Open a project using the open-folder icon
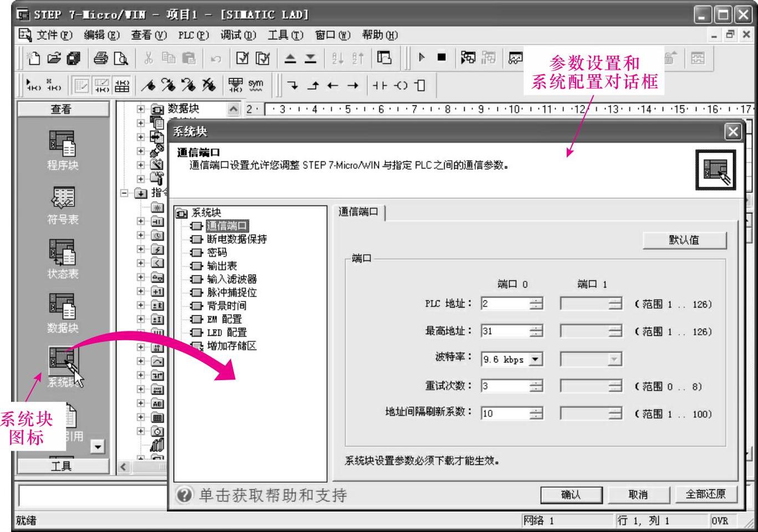Screen dimensions: 758x532 point(53,58)
